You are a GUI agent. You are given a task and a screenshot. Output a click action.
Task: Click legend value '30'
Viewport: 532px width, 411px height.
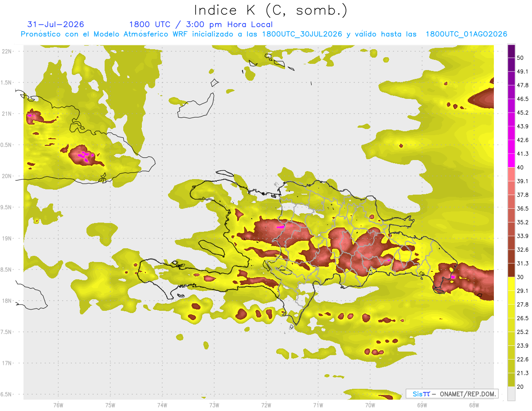coord(521,277)
